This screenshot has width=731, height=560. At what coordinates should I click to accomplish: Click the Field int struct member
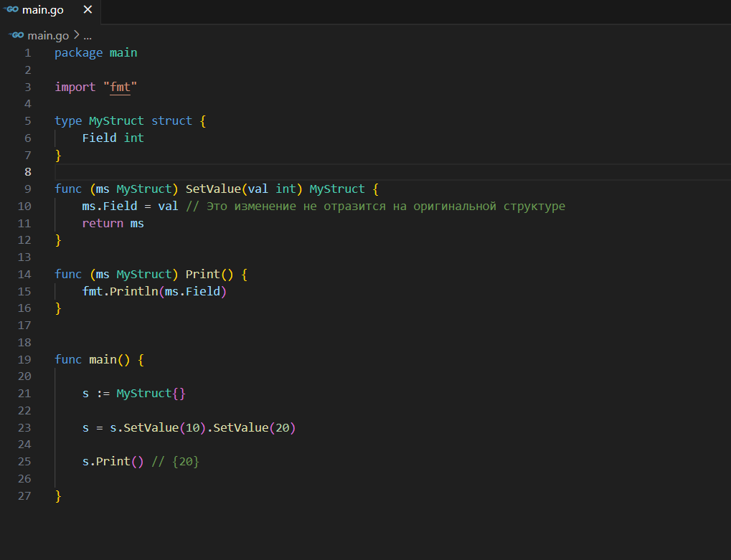113,138
